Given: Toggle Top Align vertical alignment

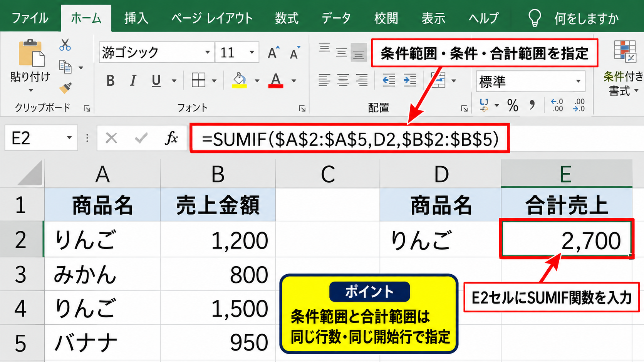Looking at the screenshot, I should (x=324, y=48).
